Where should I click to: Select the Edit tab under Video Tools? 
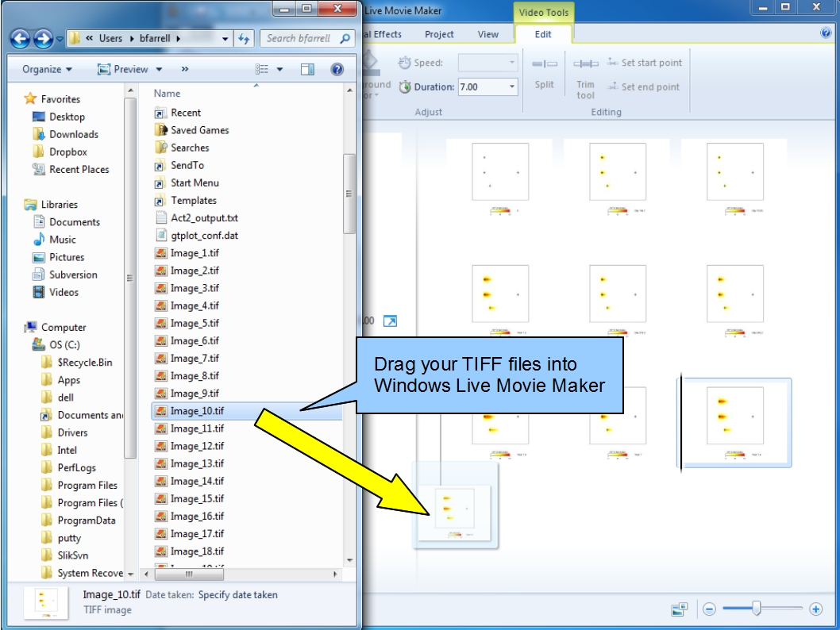tap(543, 34)
